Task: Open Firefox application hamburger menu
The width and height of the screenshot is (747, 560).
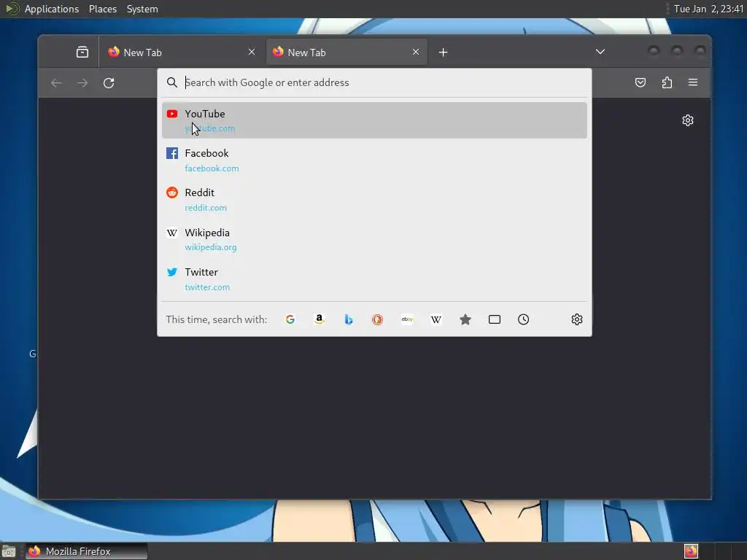Action: click(x=693, y=82)
